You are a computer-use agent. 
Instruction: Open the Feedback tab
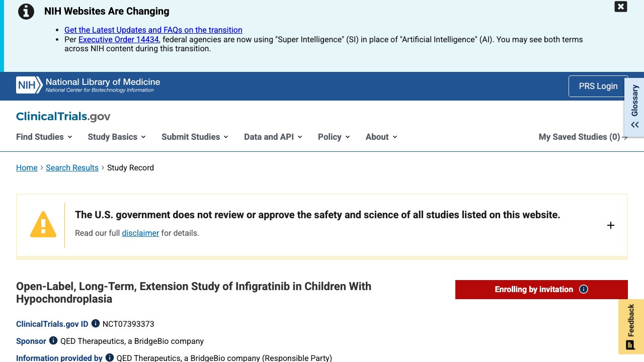tap(631, 326)
